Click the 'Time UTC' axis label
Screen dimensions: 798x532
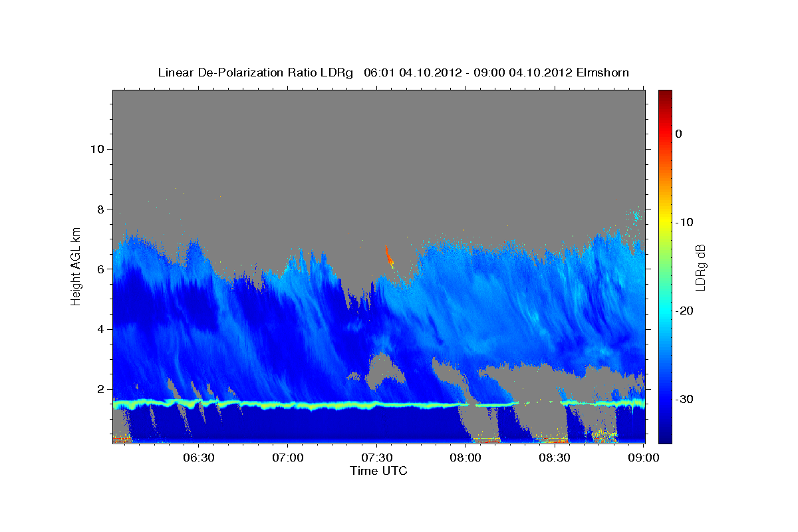(378, 471)
